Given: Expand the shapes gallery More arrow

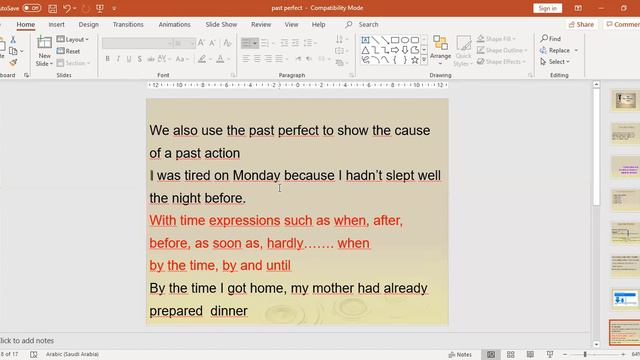Looking at the screenshot, I should [424, 60].
